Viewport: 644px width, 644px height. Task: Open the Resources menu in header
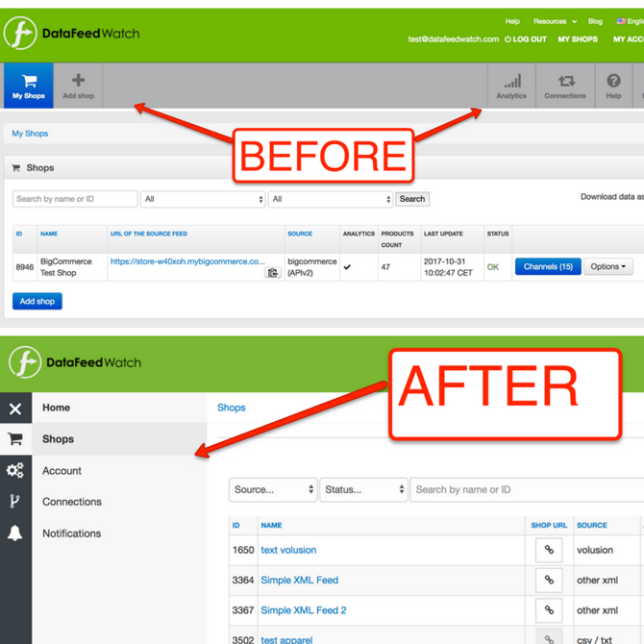pos(555,21)
